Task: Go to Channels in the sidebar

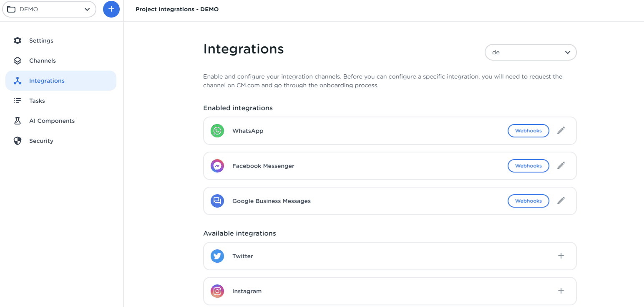Action: pos(42,61)
